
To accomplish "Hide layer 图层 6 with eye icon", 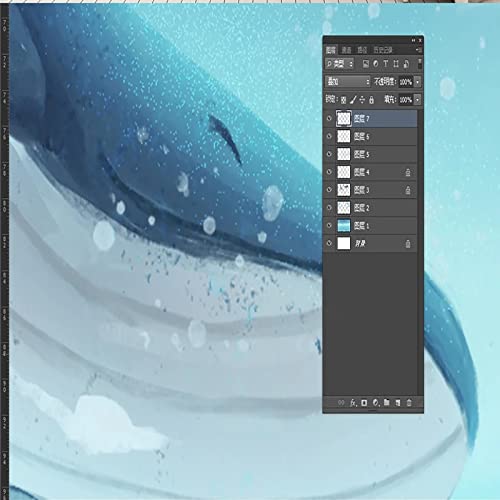I will coord(329,136).
